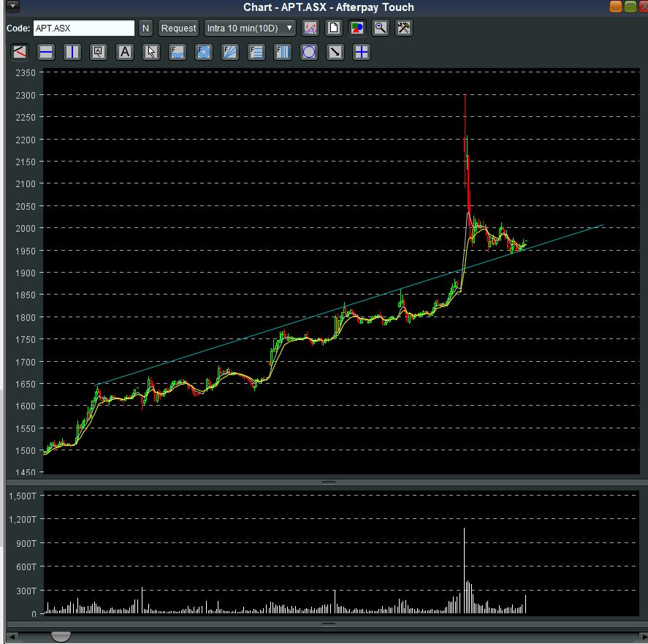Click the splitter handle below volume panel
This screenshot has width=648, height=644.
pos(329,624)
